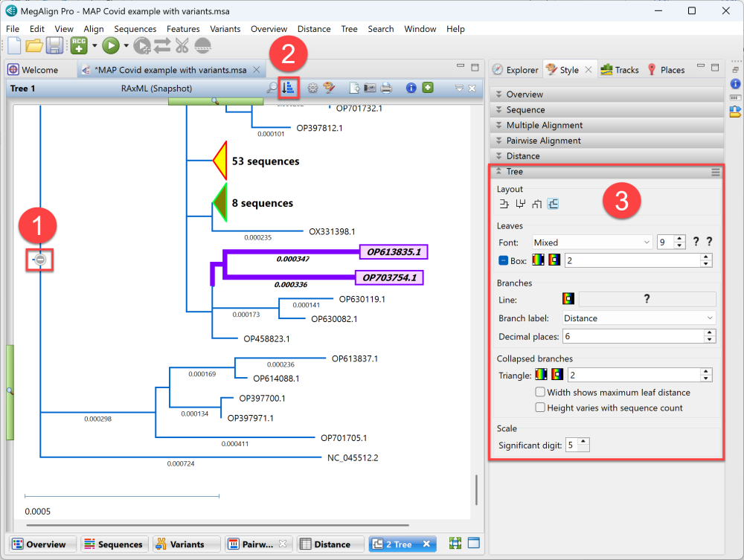Open dropdown arrow next to Run button
Viewport: 744px width, 560px height.
126,46
